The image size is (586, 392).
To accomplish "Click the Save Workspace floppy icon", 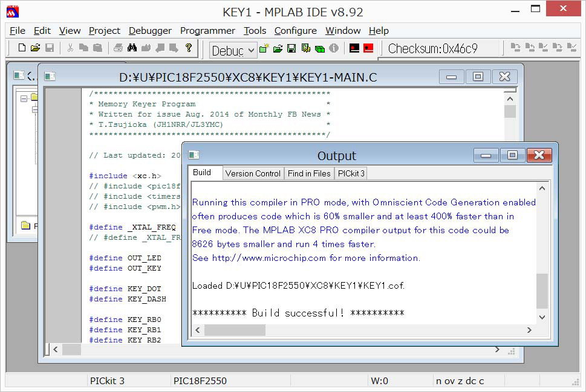I will pos(291,48).
